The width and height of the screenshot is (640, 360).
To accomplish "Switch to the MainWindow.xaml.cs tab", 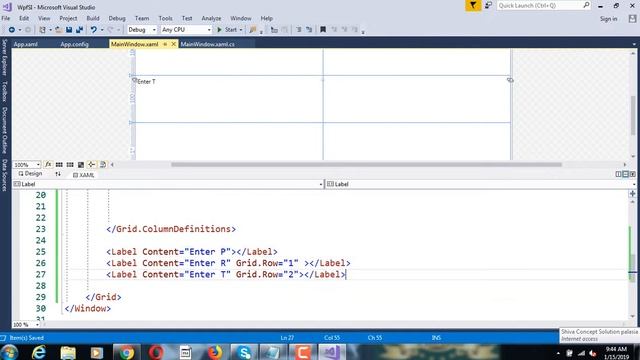I will coord(208,44).
